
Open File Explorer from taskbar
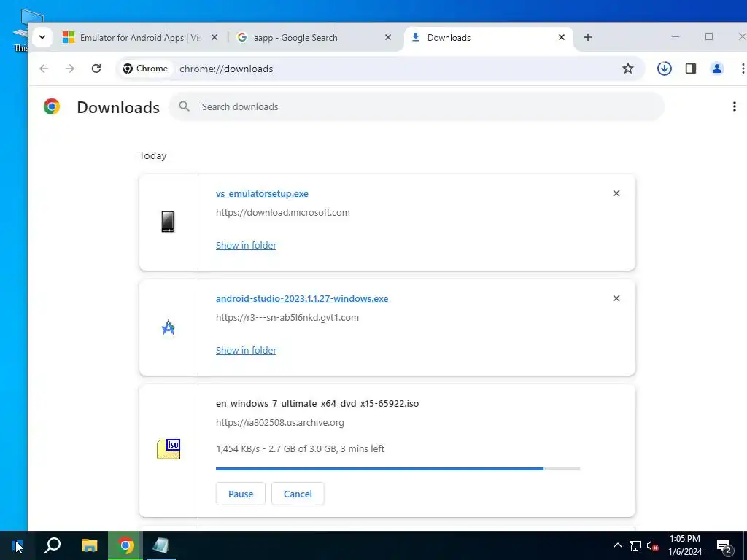click(89, 545)
